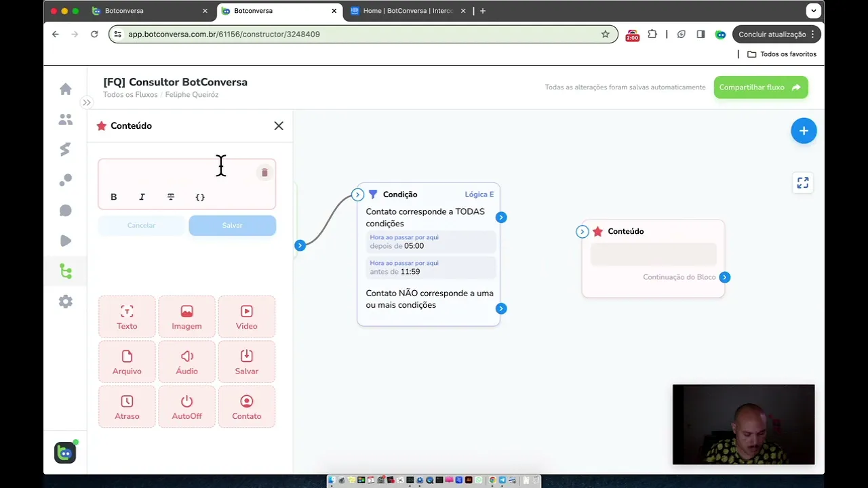
Task: Click the 2:00 red timer extension icon
Action: coord(632,35)
